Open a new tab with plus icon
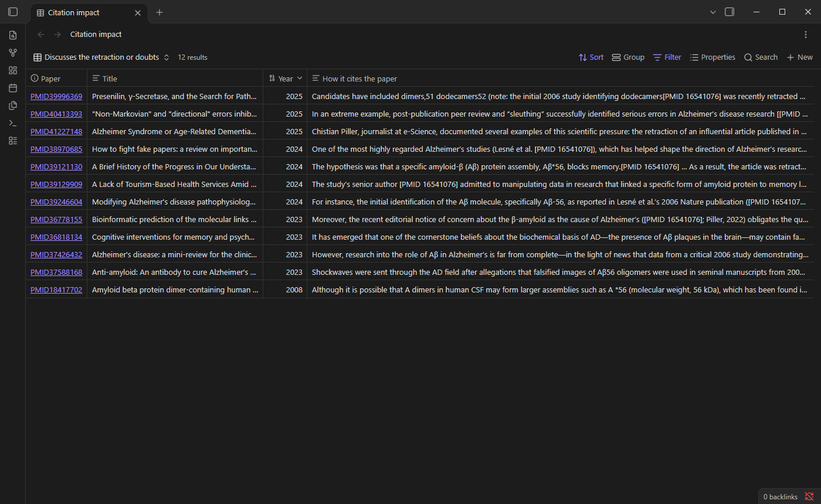This screenshot has height=504, width=821. [x=160, y=12]
